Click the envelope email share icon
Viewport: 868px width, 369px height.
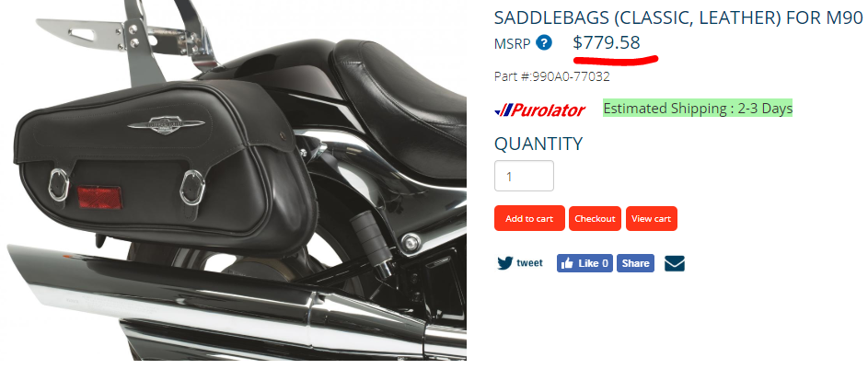point(675,264)
